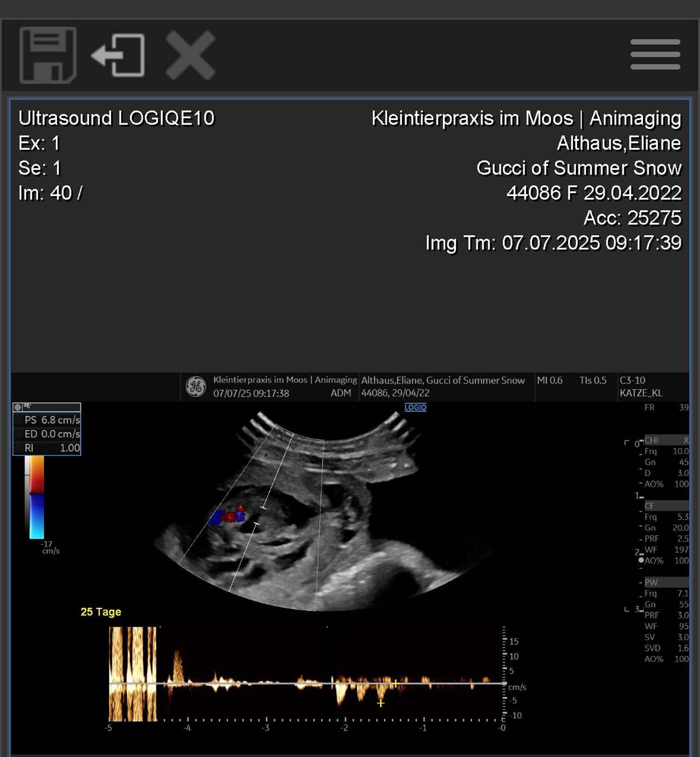
Task: Click the "SVD 1.6" parameter row
Action: click(667, 648)
